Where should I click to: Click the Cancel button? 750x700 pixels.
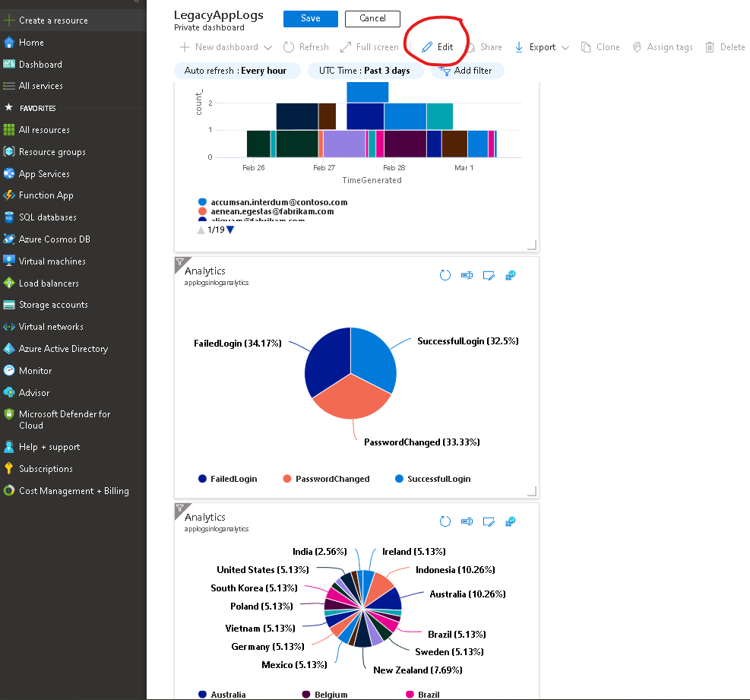[x=372, y=18]
